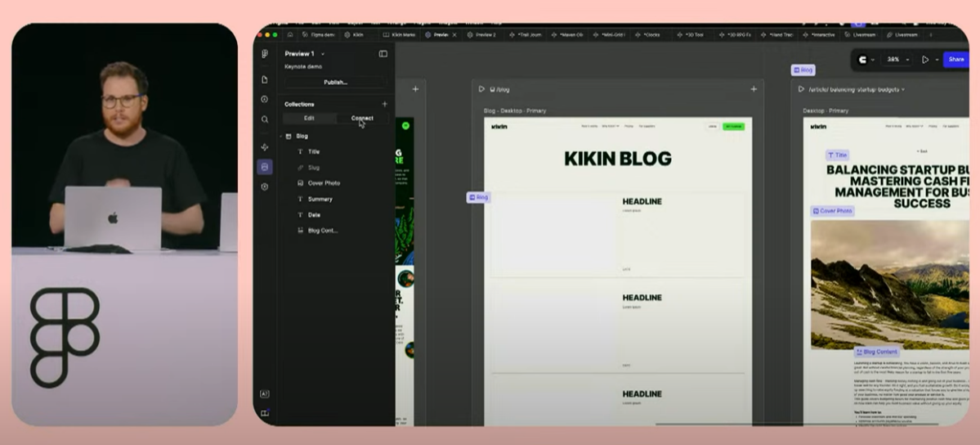Image resolution: width=980 pixels, height=445 pixels.
Task: Switch to the Hand Tracking tab
Action: (776, 35)
